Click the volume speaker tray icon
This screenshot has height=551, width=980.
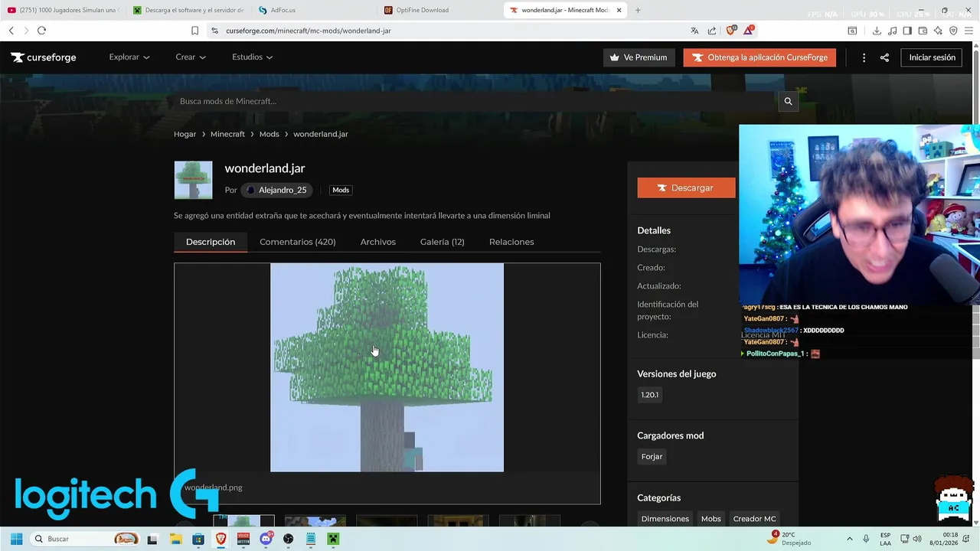917,539
